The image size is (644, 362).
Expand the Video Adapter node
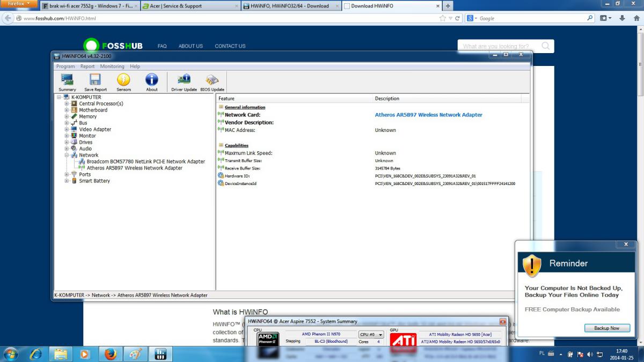(x=67, y=129)
